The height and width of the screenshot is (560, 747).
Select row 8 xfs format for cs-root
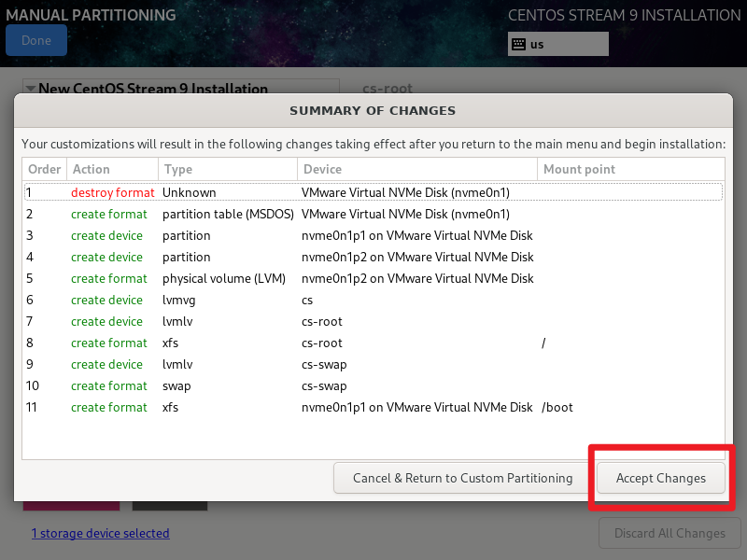pos(373,343)
